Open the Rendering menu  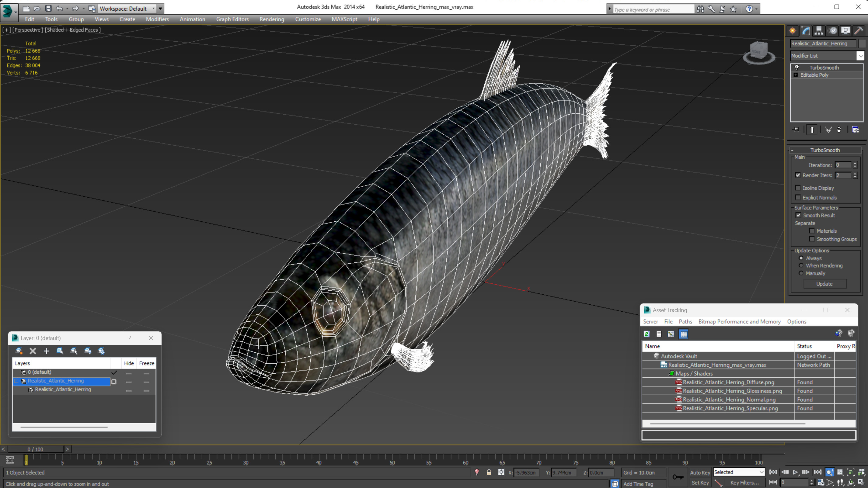coord(272,19)
